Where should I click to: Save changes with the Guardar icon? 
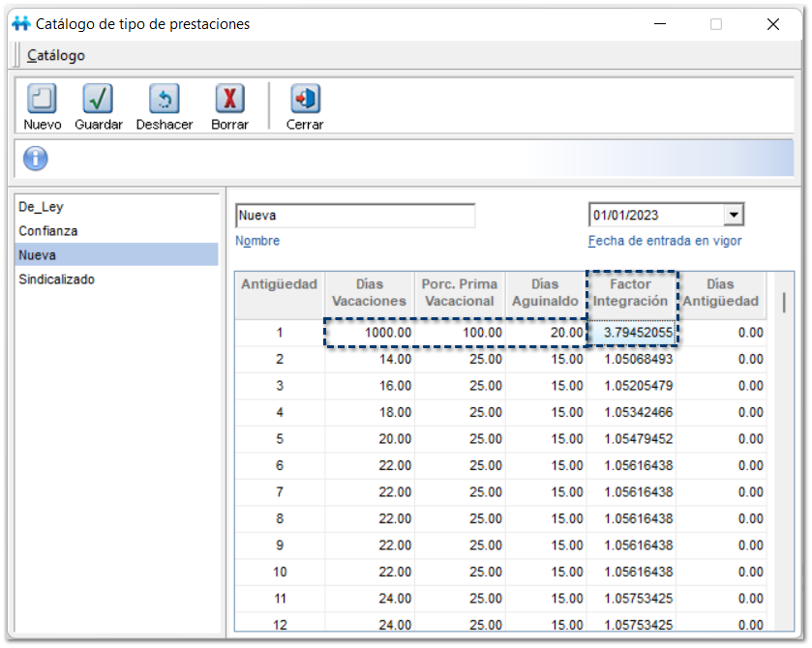point(98,100)
